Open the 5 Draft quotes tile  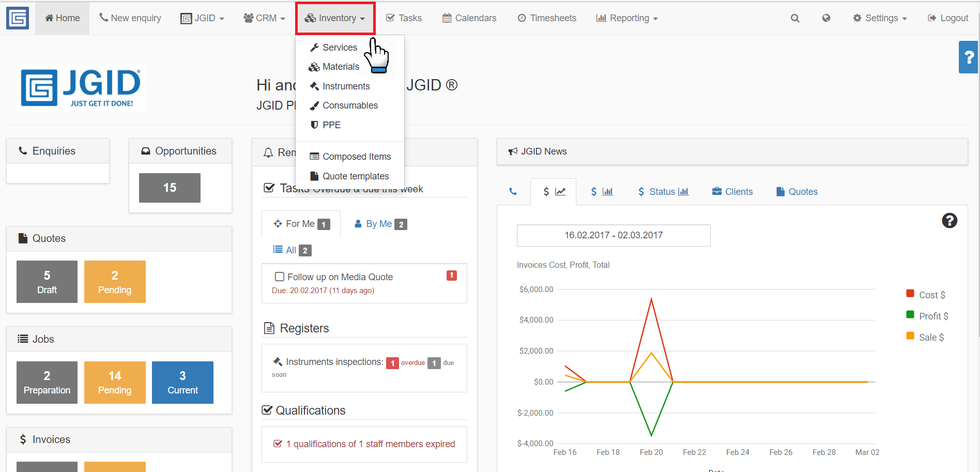pyautogui.click(x=47, y=282)
